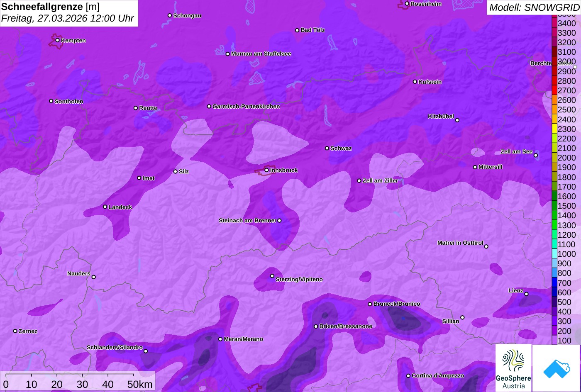Image resolution: width=581 pixels, height=392 pixels.
Task: Click the legend swatch for 2000 m
Action: click(554, 158)
